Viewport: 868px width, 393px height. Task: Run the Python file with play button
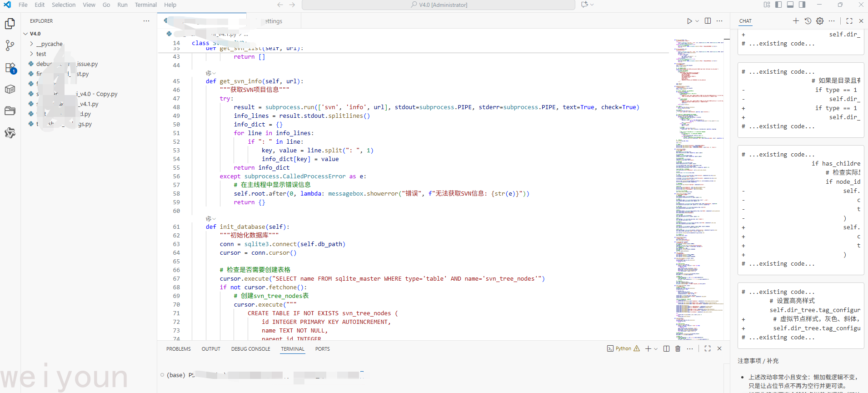tap(689, 21)
